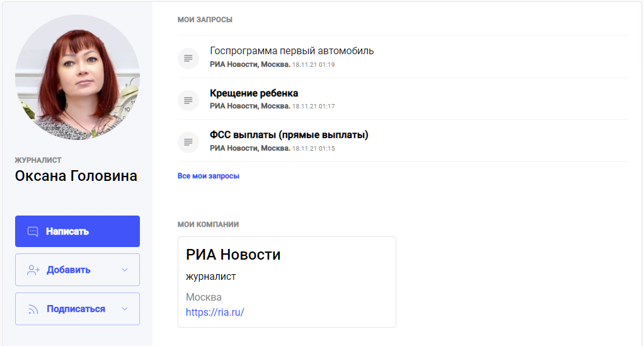644x346 pixels.
Task: Click the Подписаться button label
Action: click(x=76, y=309)
